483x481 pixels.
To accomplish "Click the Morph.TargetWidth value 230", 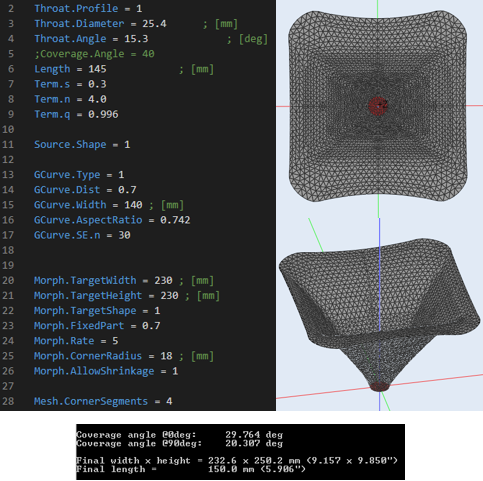I will pyautogui.click(x=163, y=280).
